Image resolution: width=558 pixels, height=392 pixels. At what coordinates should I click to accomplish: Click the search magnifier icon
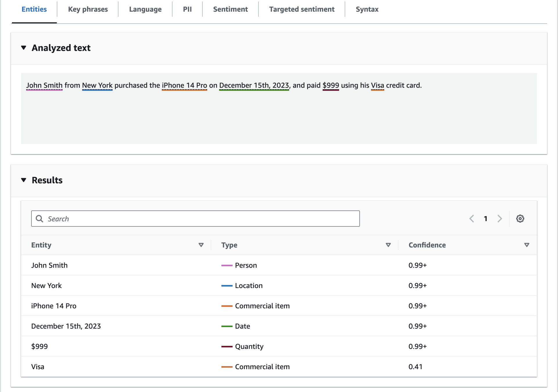[x=40, y=219]
